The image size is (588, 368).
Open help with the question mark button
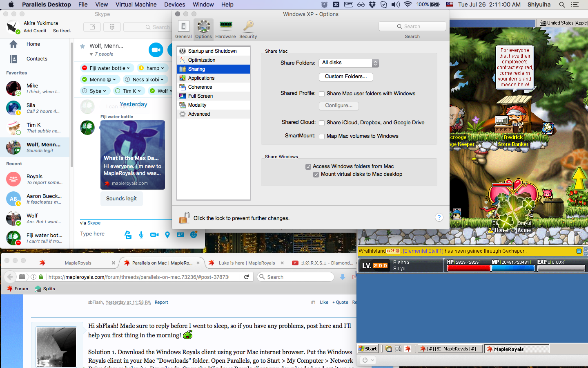click(x=439, y=218)
